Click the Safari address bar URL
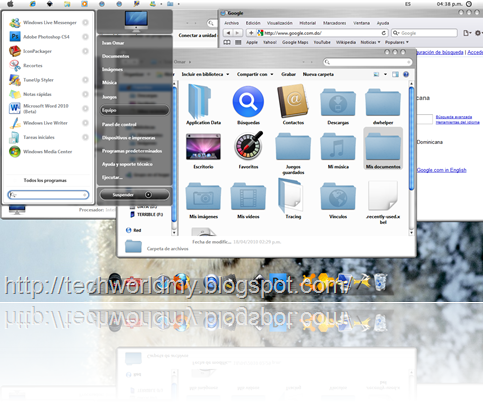 coord(293,33)
